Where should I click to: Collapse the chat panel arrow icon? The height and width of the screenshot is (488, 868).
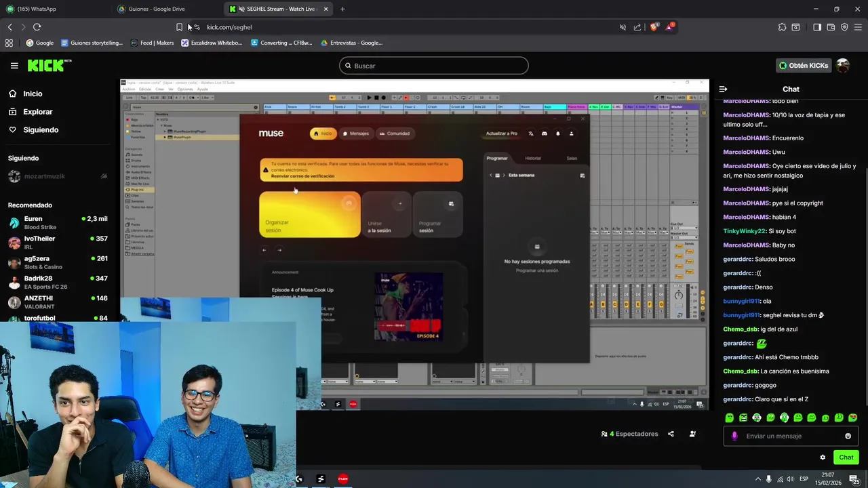[723, 89]
